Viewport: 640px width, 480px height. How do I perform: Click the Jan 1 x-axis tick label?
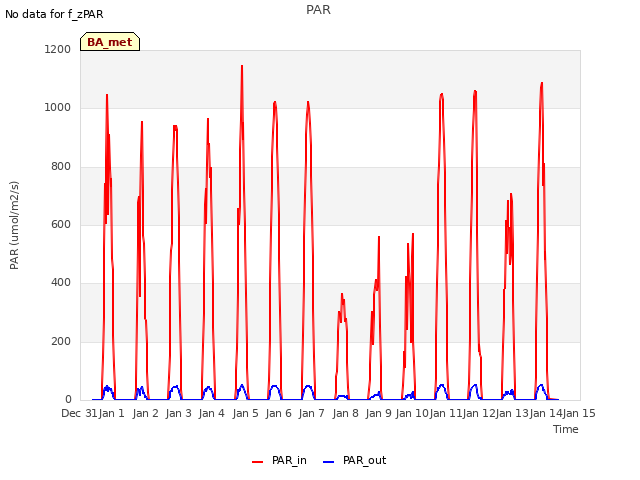point(111,413)
